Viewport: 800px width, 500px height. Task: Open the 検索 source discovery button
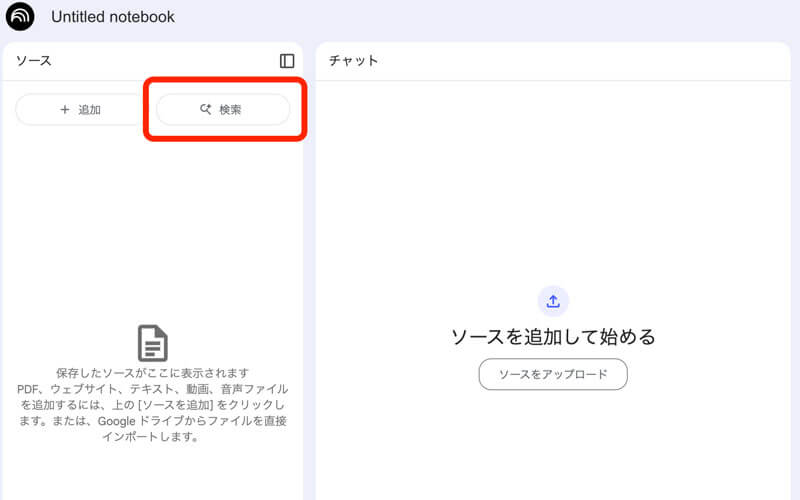pyautogui.click(x=223, y=109)
